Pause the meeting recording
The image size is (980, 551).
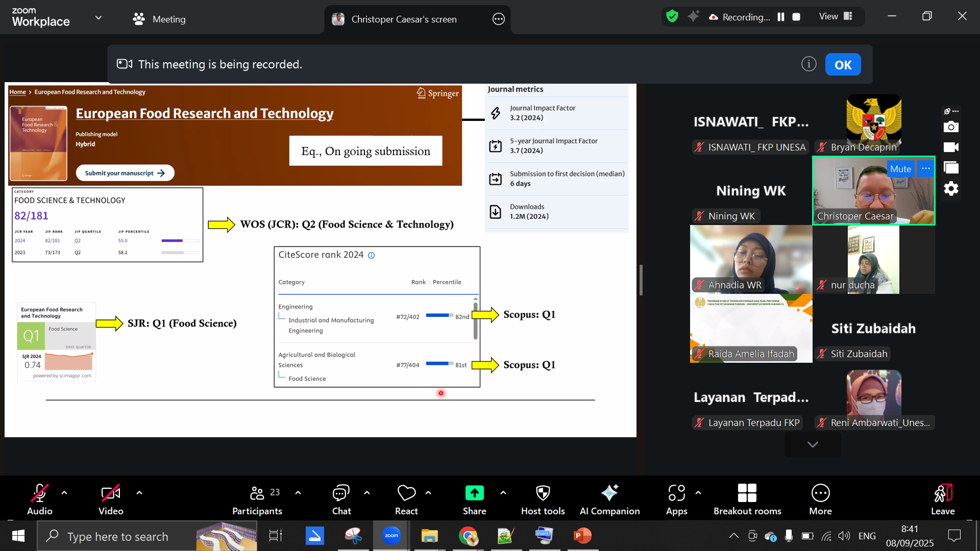coord(781,17)
